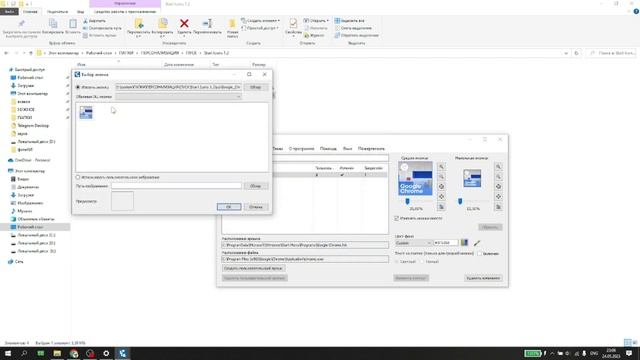Toggle the Включен text-on-tile checkbox
640x360 pixels.
[x=480, y=253]
